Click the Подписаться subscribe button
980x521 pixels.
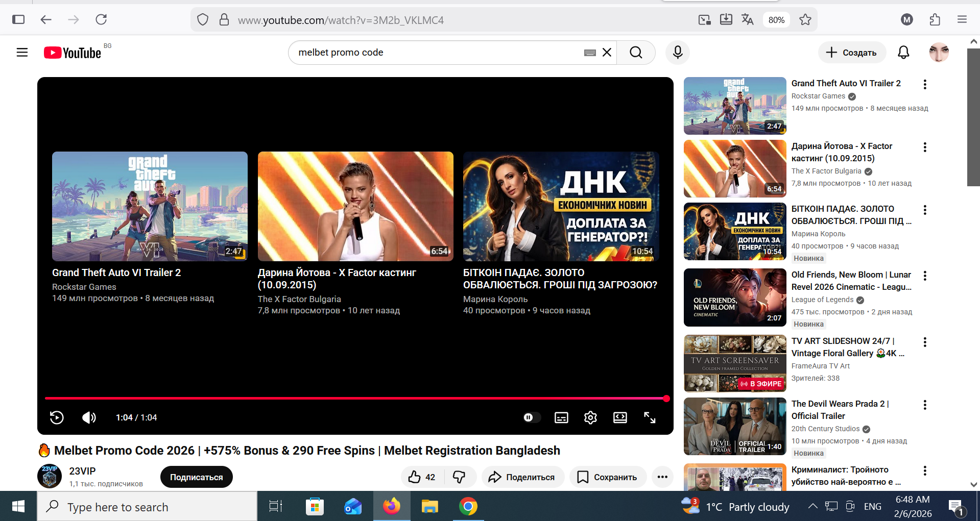click(196, 477)
